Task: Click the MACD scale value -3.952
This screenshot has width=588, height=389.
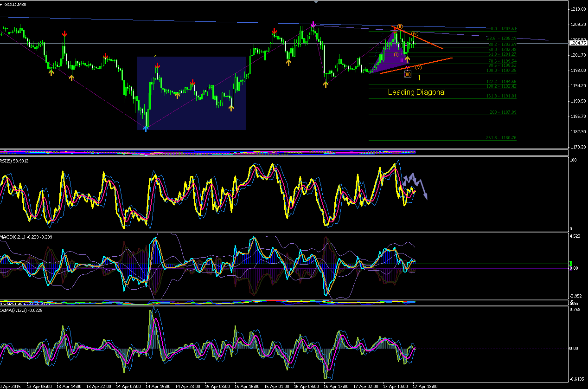Action: pyautogui.click(x=576, y=296)
